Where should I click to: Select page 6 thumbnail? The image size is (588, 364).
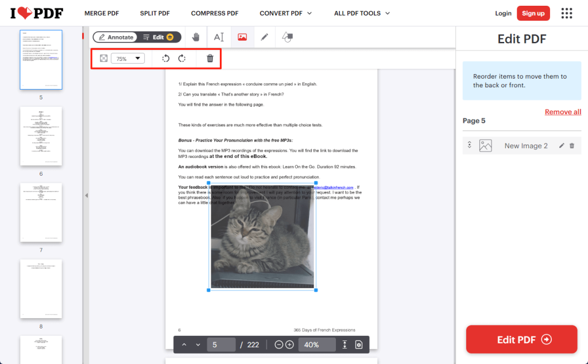pyautogui.click(x=41, y=136)
